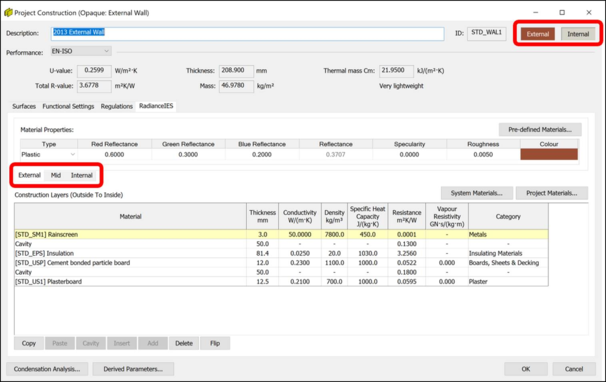
Task: Open the material Type Plastic dropdown
Action: pyautogui.click(x=49, y=154)
